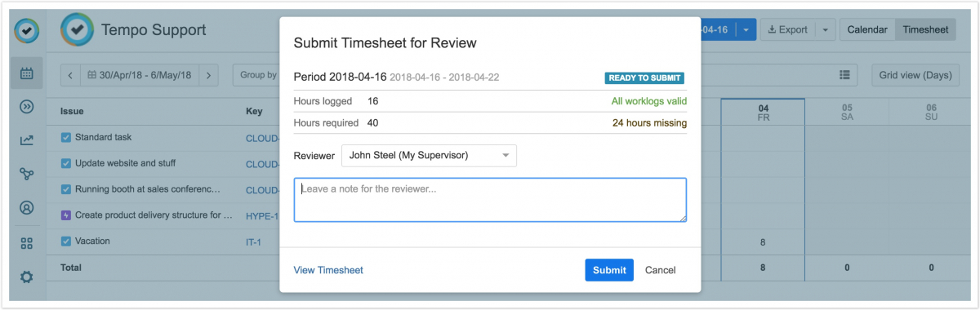Open the branch structure sidebar icon
This screenshot has width=980, height=310.
(26, 174)
